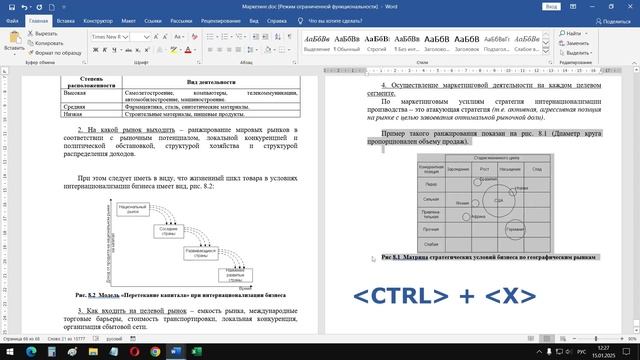Align text right
This screenshot has width=640, height=360.
tap(229, 50)
